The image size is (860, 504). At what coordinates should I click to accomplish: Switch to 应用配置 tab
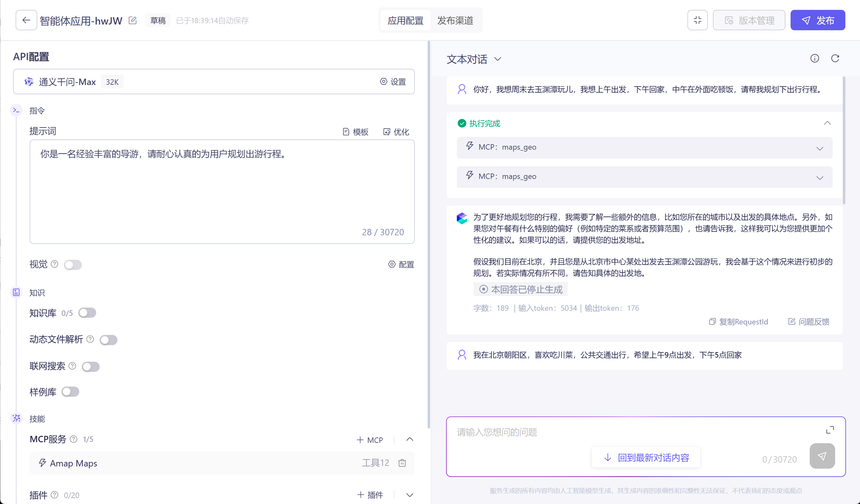405,20
